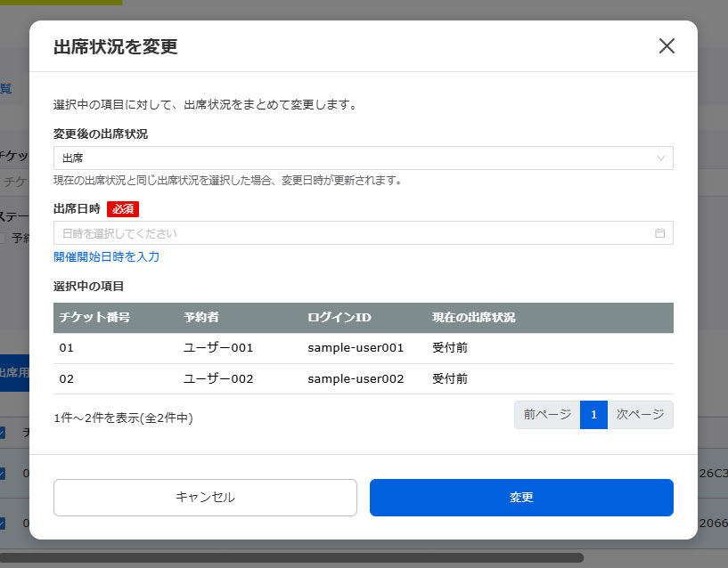Screen dimensions: 728x568
Task: Toggle the background table header checkbox
Action: (x=3, y=433)
